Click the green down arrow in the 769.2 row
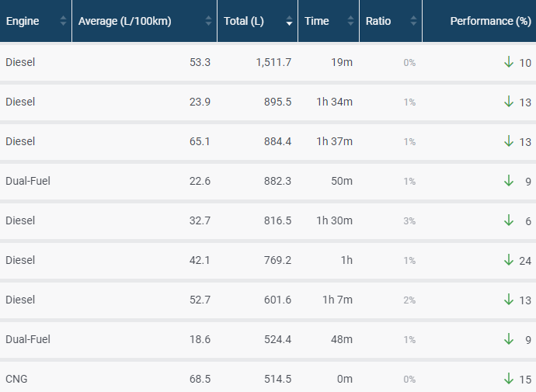Screen dimensions: 536x392 click(509, 260)
